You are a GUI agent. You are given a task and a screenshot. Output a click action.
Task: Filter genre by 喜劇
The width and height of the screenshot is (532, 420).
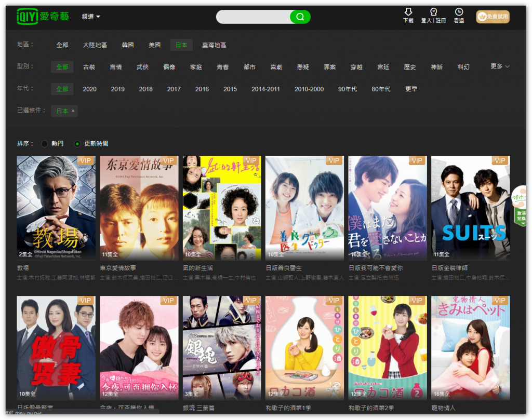pyautogui.click(x=276, y=67)
